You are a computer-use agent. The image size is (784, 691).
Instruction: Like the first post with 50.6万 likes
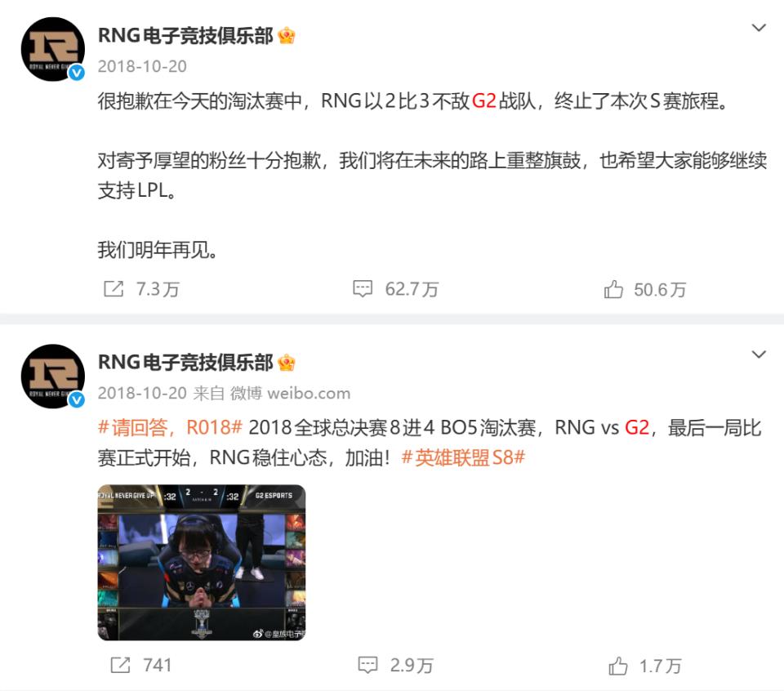613,289
